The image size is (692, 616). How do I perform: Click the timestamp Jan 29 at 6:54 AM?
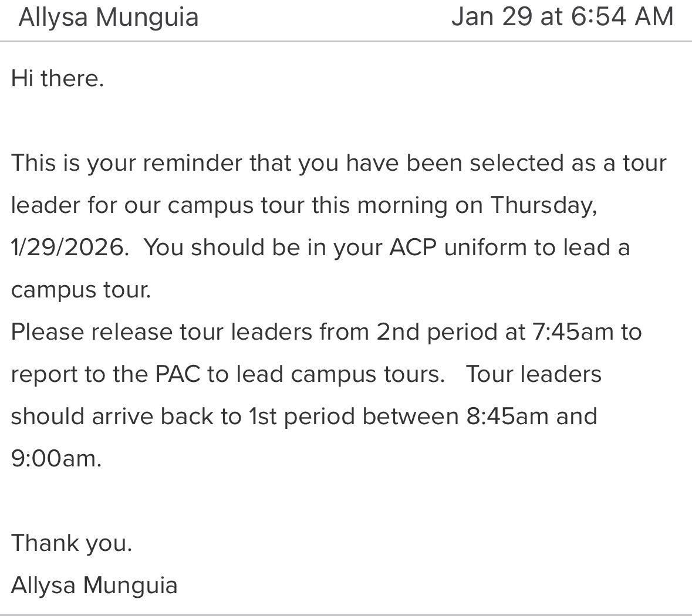[x=562, y=16]
